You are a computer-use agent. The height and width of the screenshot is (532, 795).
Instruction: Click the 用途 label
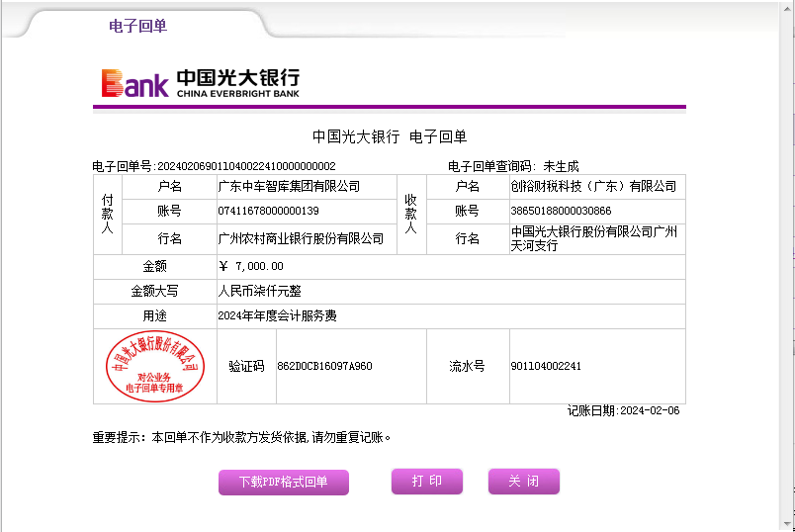pos(154,316)
